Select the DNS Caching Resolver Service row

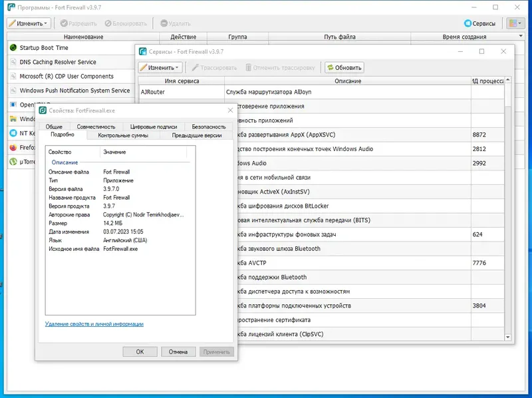click(71, 62)
